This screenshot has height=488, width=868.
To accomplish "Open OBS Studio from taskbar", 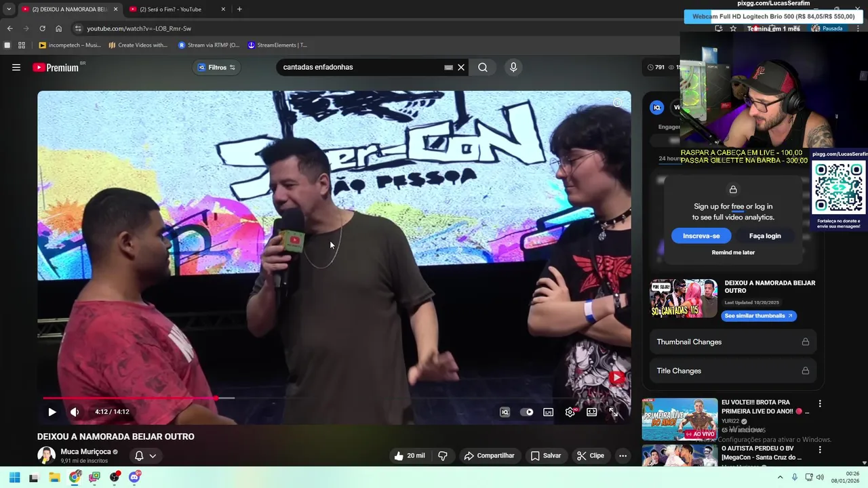I will pos(115,477).
